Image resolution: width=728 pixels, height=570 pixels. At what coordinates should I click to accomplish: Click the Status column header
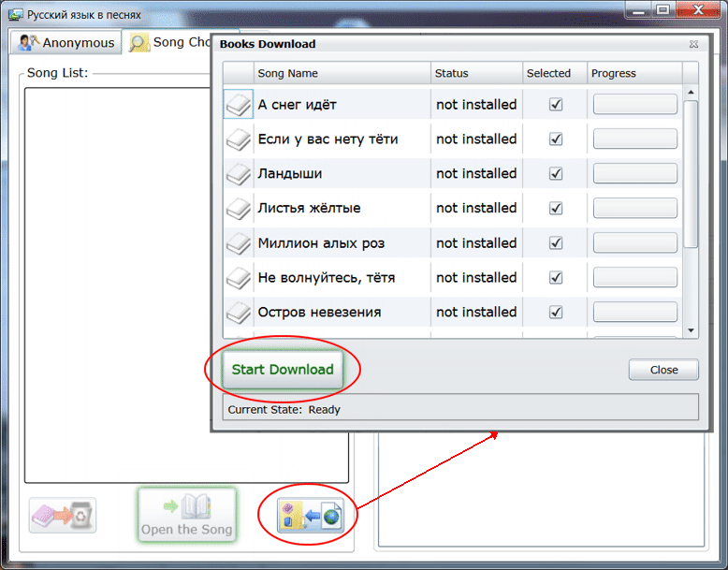476,73
